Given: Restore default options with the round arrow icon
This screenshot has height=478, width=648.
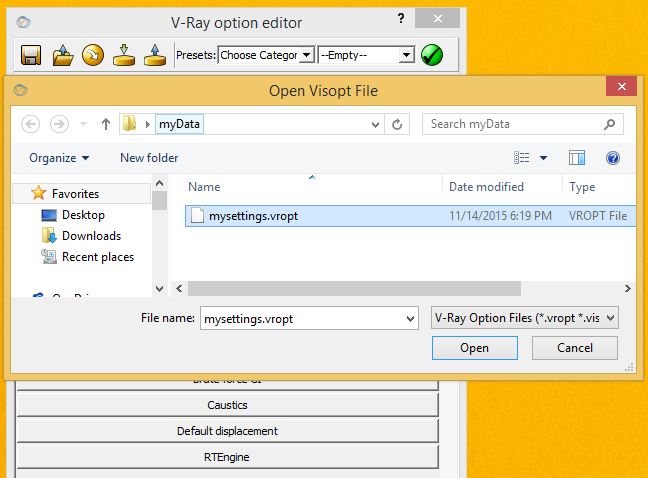Looking at the screenshot, I should click(x=93, y=55).
